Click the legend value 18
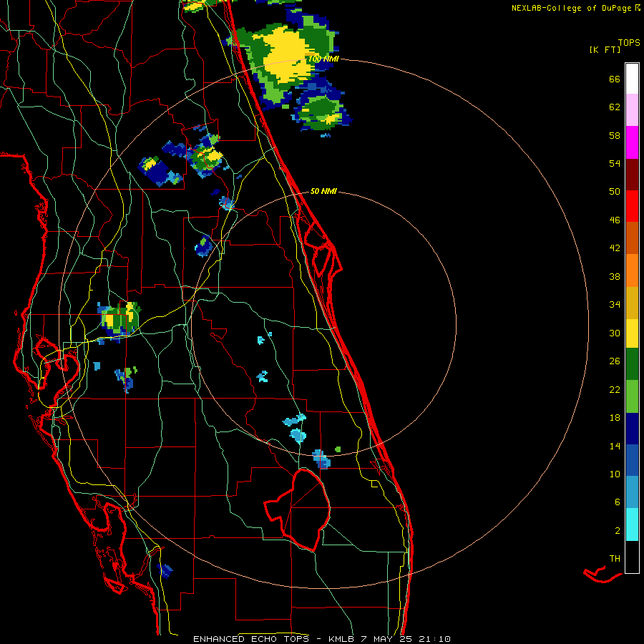Viewport: 644px width, 644px height. click(x=615, y=418)
